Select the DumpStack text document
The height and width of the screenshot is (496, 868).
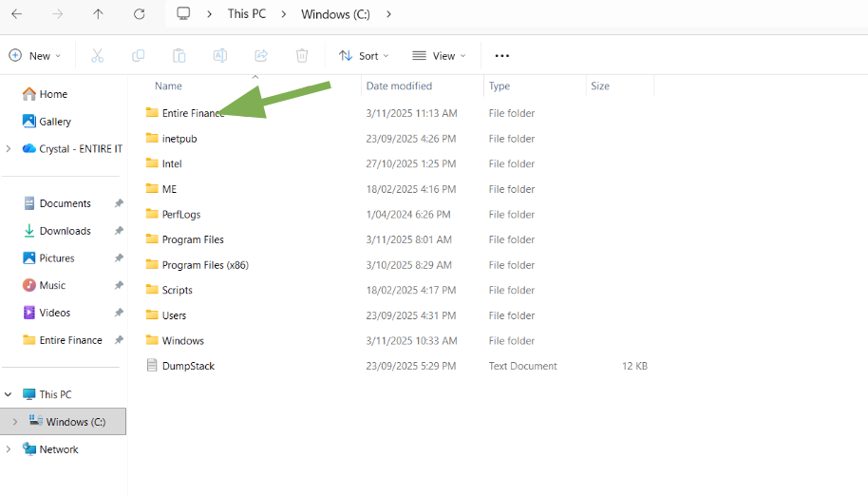tap(188, 366)
